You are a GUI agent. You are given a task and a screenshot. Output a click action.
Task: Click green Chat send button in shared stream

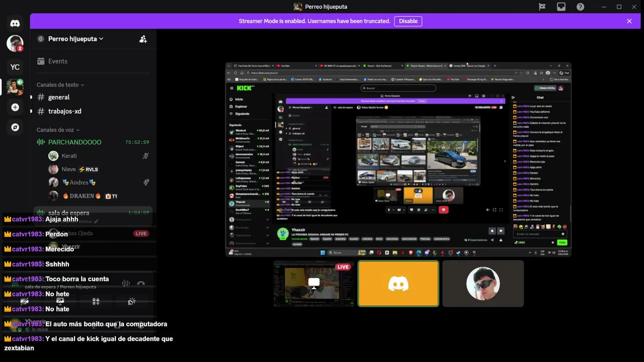coord(562,242)
